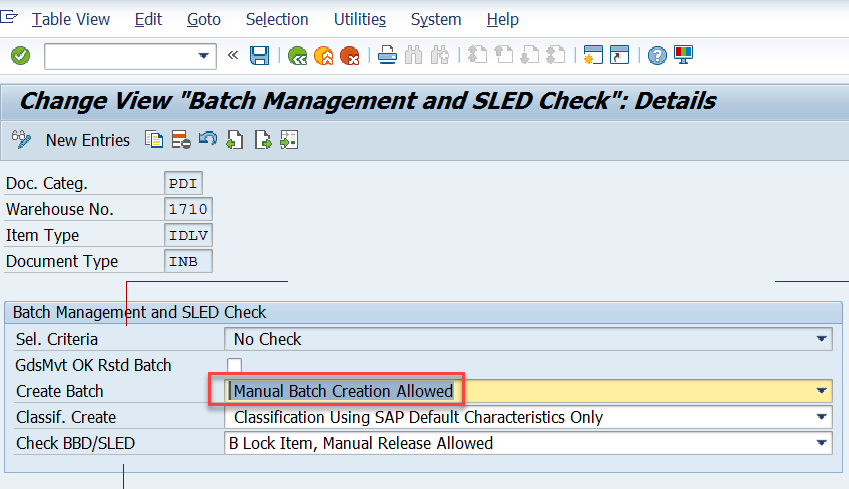Screen dimensions: 849x489
Task: Open Help with the question mark icon
Action: 657,56
